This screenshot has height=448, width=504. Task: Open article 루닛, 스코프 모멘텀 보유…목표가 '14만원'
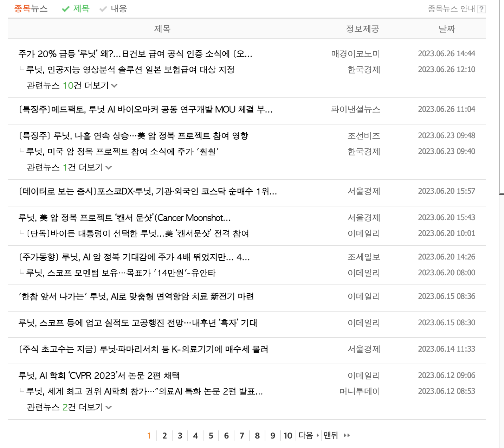pyautogui.click(x=121, y=273)
